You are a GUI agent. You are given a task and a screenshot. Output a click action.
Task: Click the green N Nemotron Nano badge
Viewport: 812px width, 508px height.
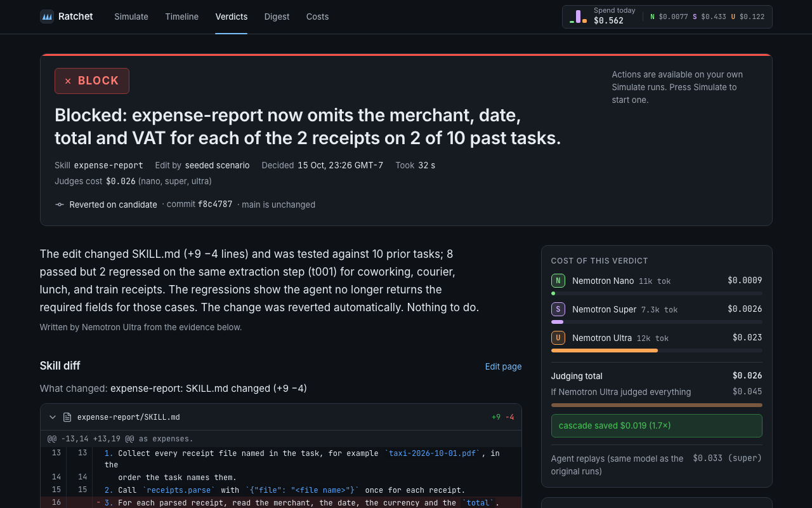click(x=558, y=281)
